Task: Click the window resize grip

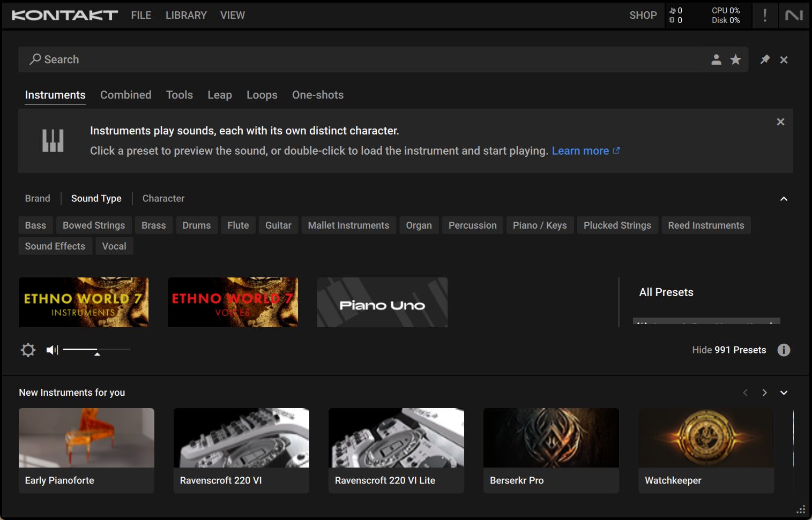Action: (x=801, y=509)
